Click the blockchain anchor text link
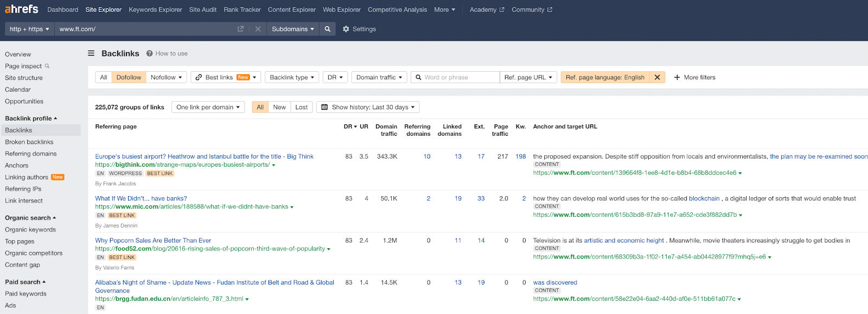 point(704,198)
